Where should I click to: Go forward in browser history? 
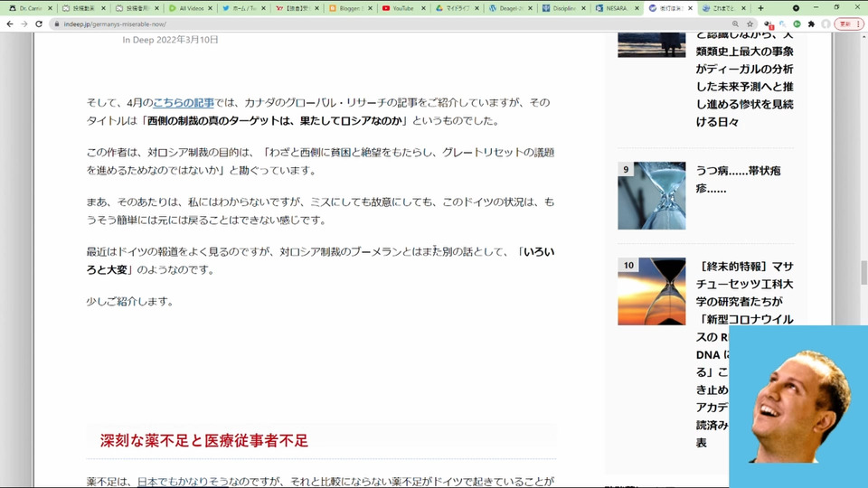pos(24,23)
